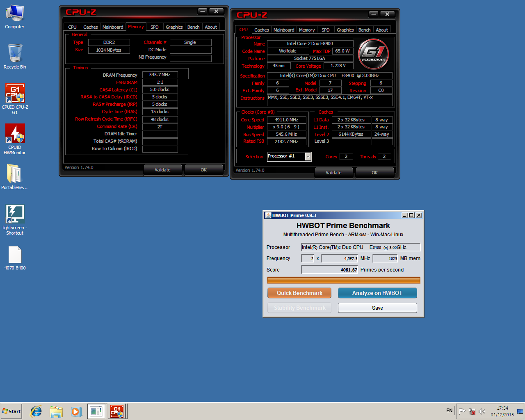525x420 pixels.
Task: Click OK in the Memory CPU-Z window
Action: click(x=204, y=170)
